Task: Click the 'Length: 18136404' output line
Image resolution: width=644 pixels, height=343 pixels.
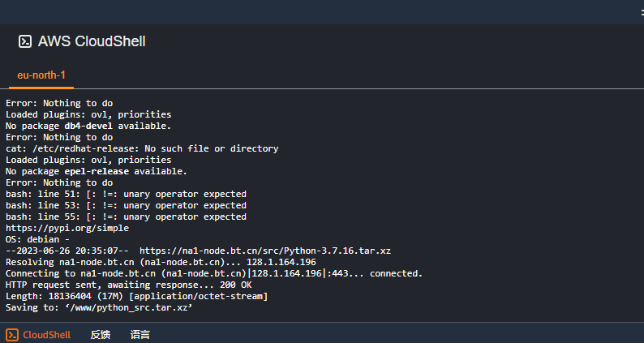Action: pyautogui.click(x=137, y=296)
